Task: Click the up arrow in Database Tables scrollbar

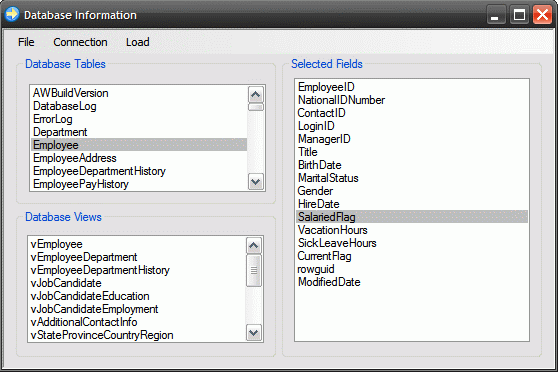Action: pos(256,95)
